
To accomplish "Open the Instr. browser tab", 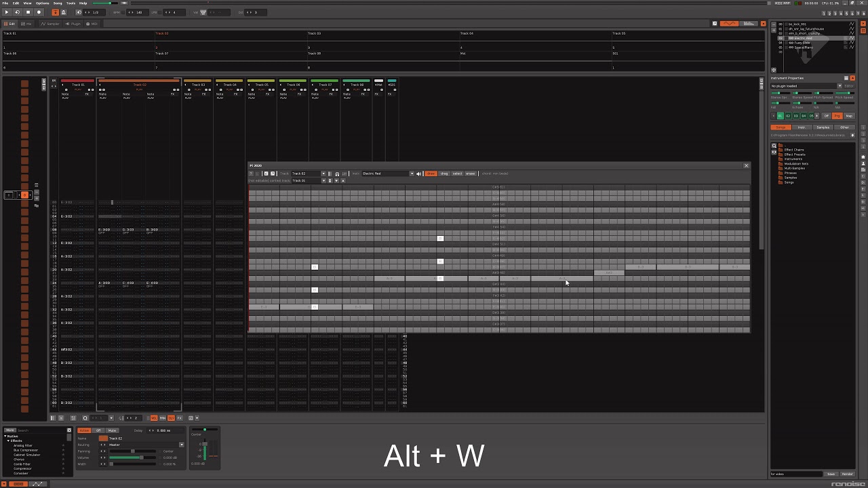I will 802,127.
